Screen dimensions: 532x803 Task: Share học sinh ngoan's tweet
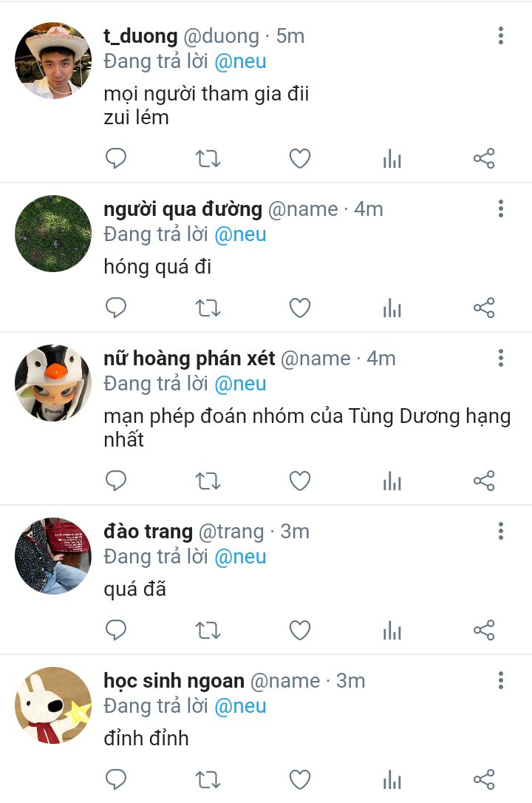point(484,779)
